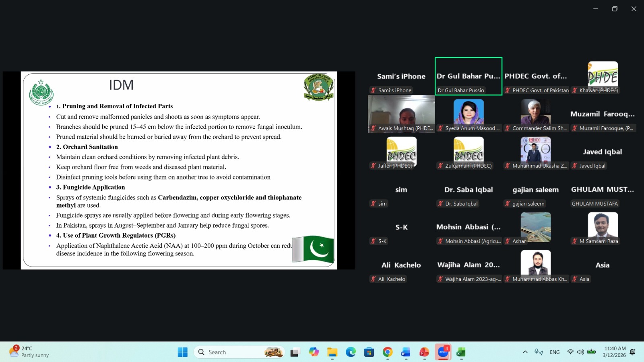Open the ENG language input switcher
This screenshot has width=644, height=362.
point(555,352)
